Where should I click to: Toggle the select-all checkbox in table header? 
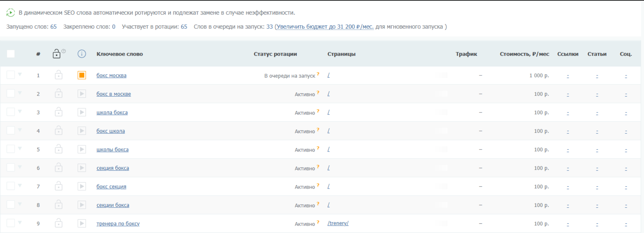point(11,54)
